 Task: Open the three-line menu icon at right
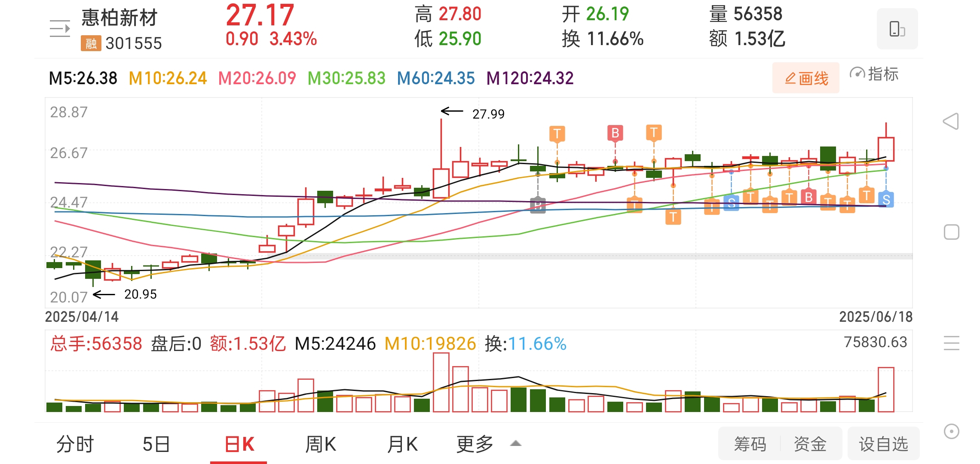[x=951, y=343]
